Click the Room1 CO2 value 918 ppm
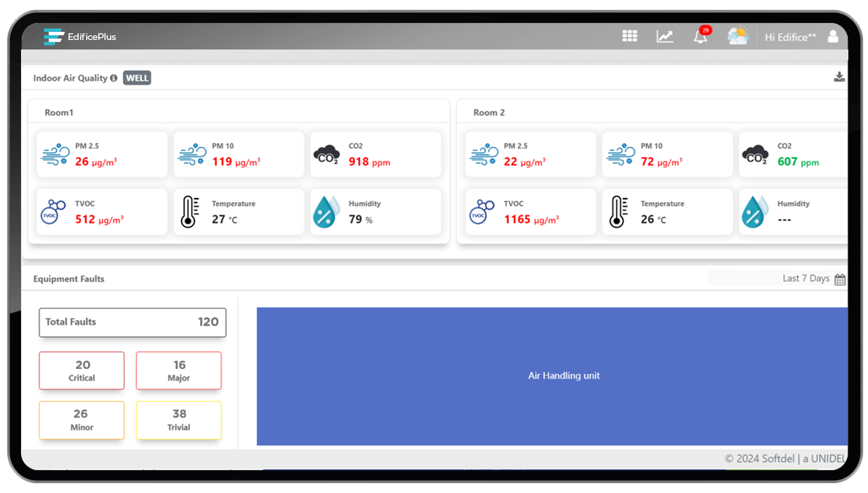Screen dimensions: 868x493 (370, 162)
